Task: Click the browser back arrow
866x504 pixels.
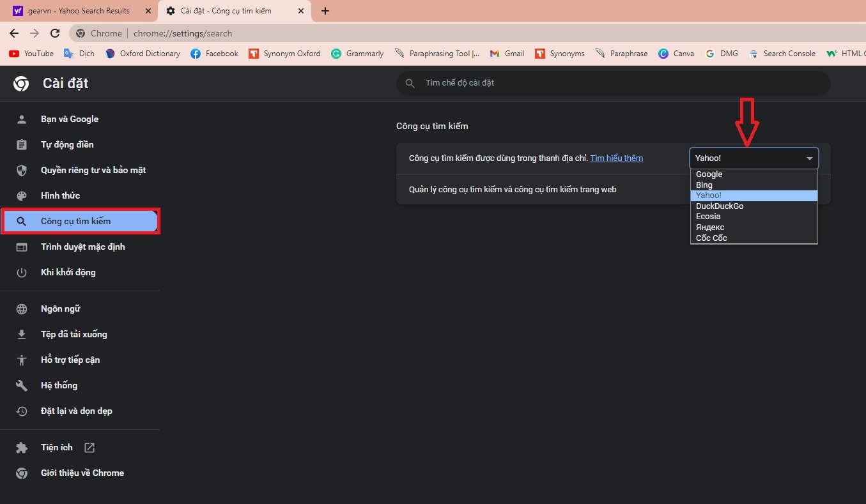Action: 14,33
